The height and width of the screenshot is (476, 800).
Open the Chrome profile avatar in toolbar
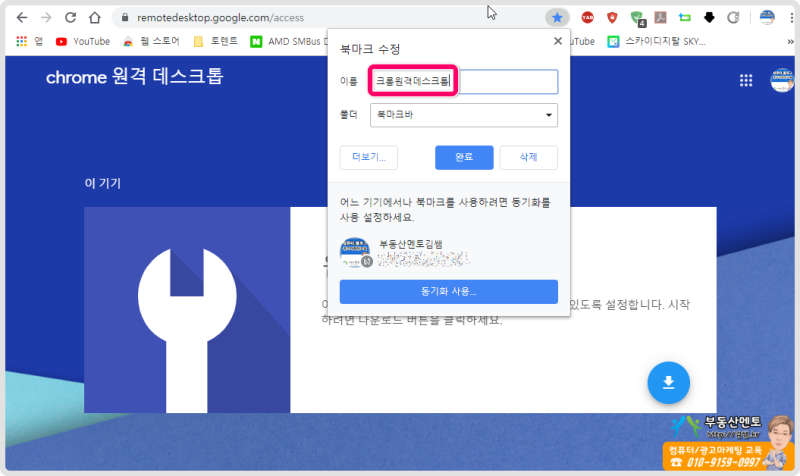(767, 17)
